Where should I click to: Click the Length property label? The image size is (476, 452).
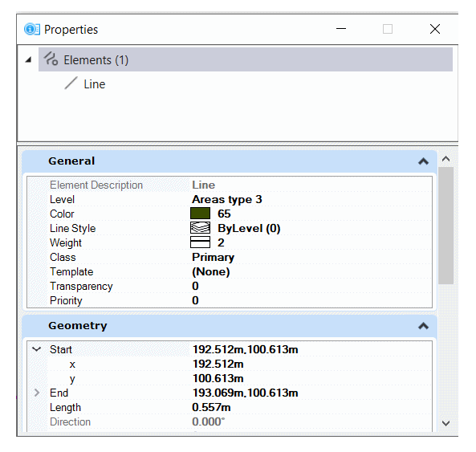(x=65, y=407)
